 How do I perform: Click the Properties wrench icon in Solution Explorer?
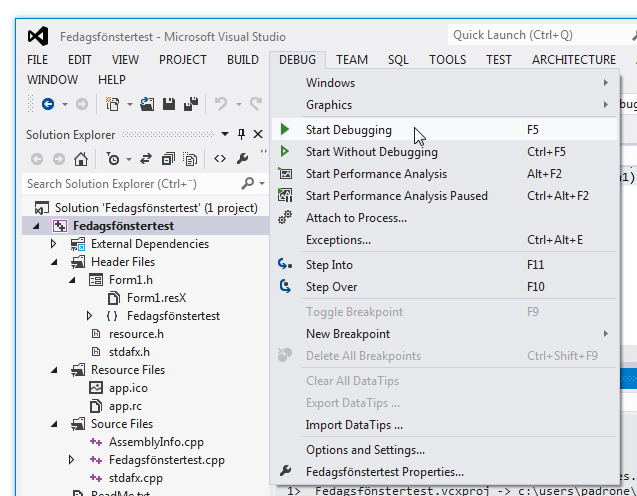pos(243,159)
